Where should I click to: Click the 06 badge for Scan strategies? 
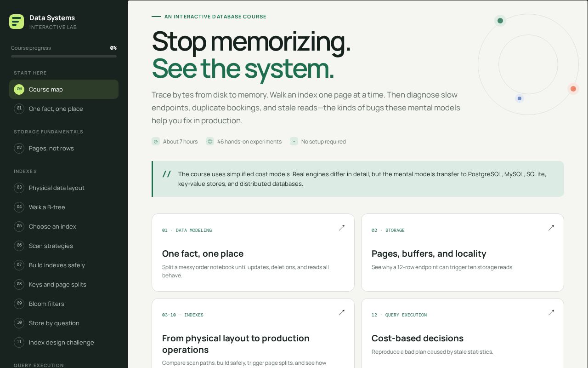tap(19, 246)
